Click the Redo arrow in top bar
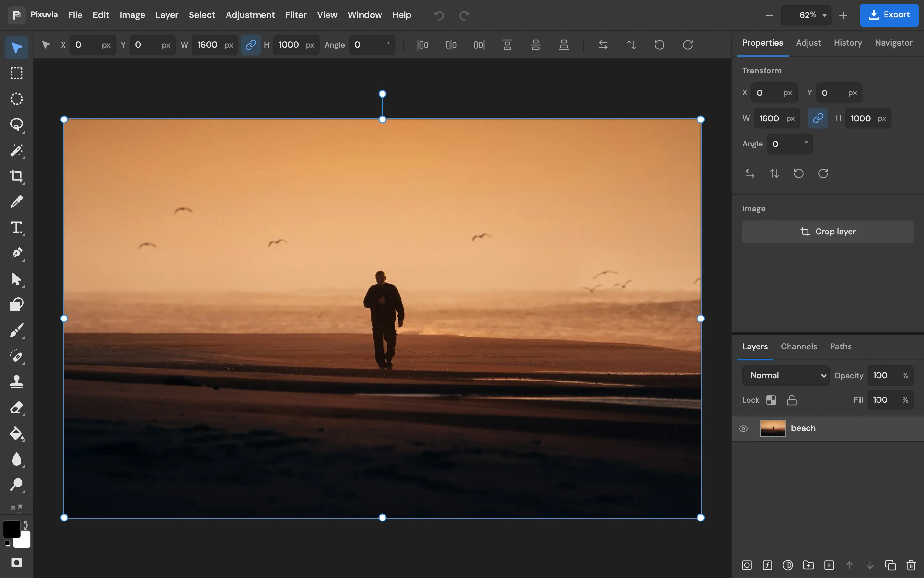 click(464, 15)
